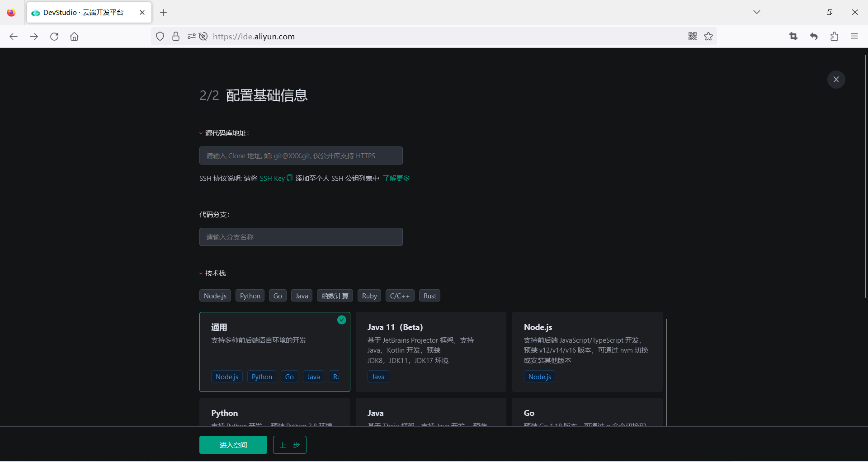Switch to the DevStudio 云端开发平台 tab
Screen dimensions: 868x462
[89, 13]
